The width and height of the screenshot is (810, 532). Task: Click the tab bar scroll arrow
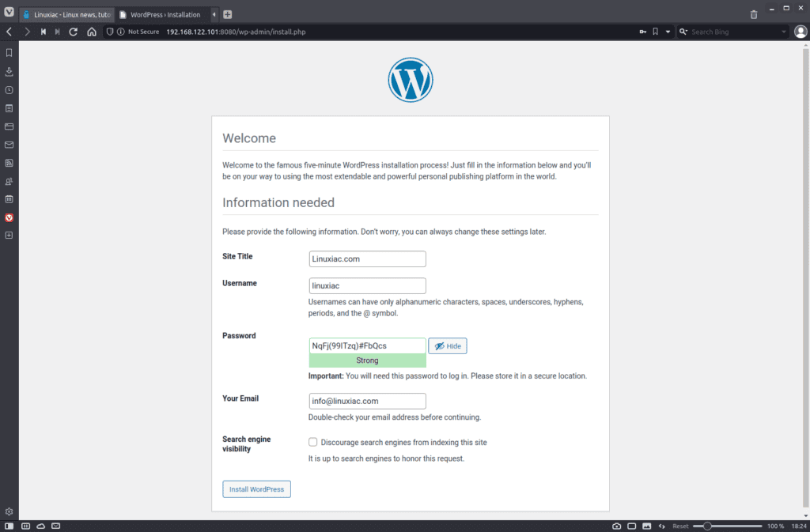pyautogui.click(x=214, y=14)
